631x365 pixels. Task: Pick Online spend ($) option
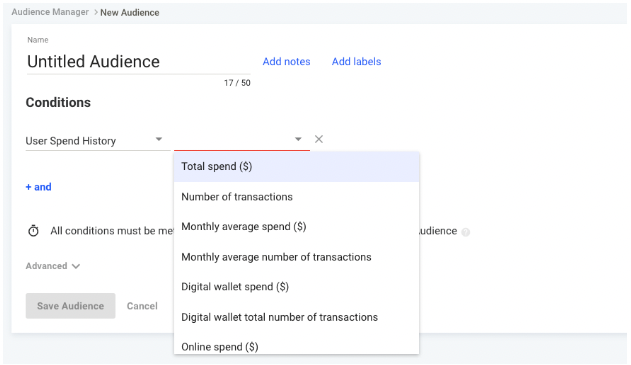tap(297, 346)
